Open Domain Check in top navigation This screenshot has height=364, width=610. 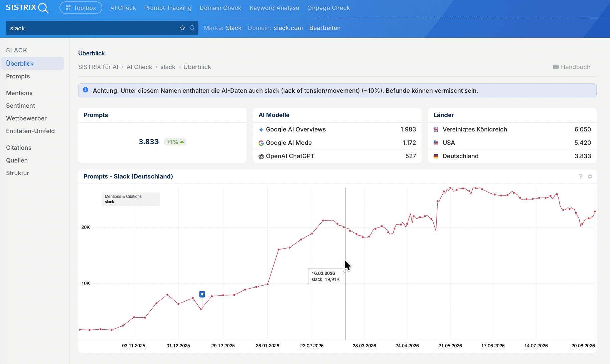click(220, 8)
